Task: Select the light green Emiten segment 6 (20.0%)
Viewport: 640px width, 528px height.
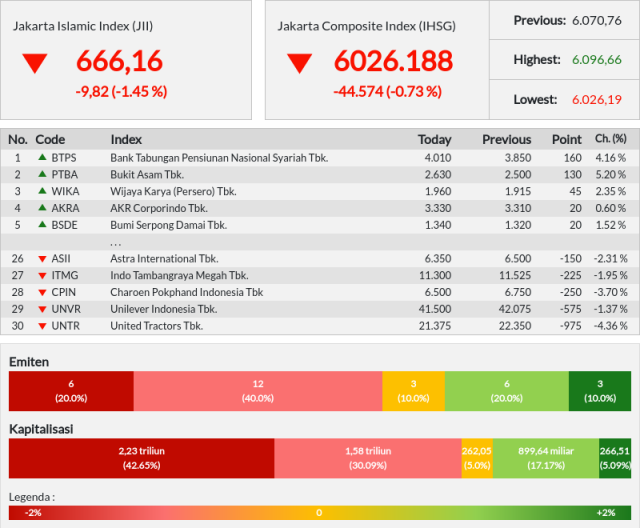Action: 507,391
